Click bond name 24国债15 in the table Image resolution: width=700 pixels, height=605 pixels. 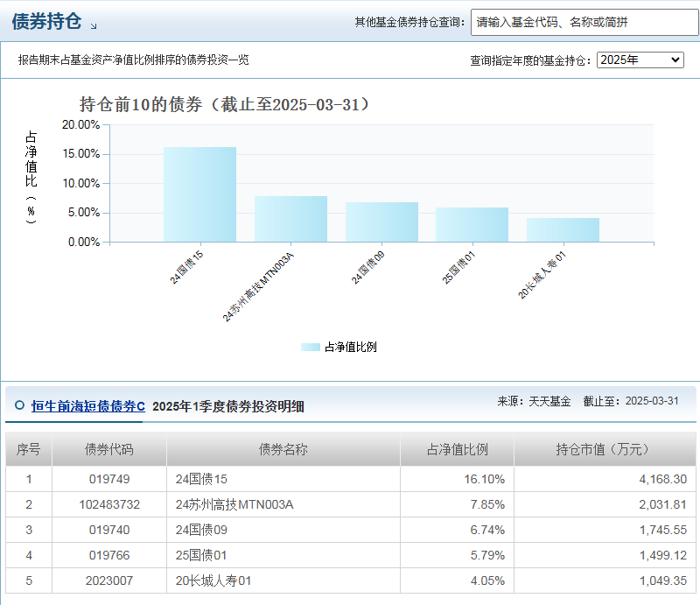click(x=201, y=479)
